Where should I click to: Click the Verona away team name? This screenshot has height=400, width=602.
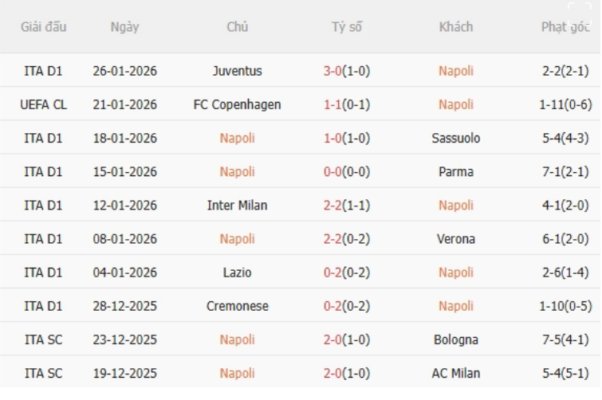click(456, 239)
